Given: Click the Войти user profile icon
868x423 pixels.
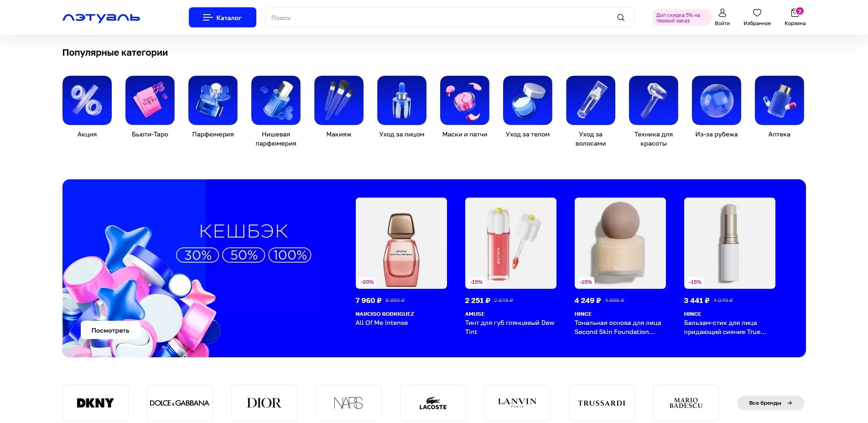Looking at the screenshot, I should [722, 13].
